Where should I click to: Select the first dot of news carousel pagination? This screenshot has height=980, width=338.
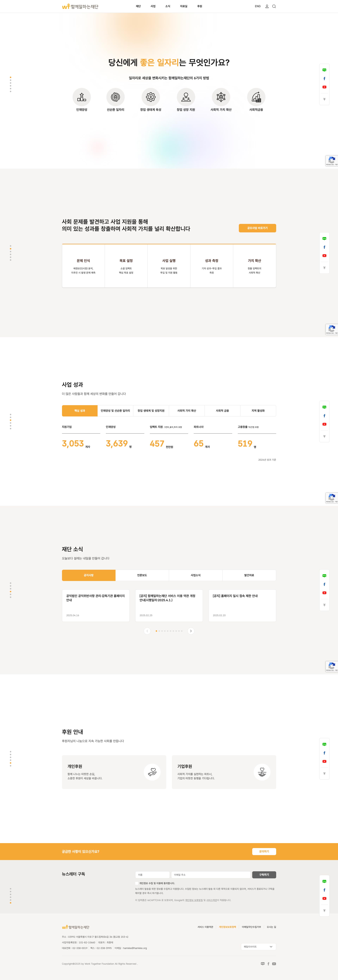click(156, 631)
